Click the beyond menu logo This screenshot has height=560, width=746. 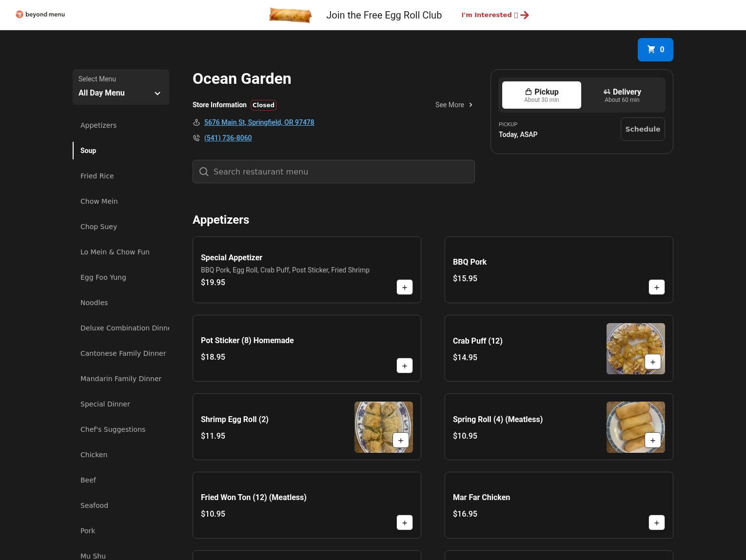pyautogui.click(x=40, y=15)
